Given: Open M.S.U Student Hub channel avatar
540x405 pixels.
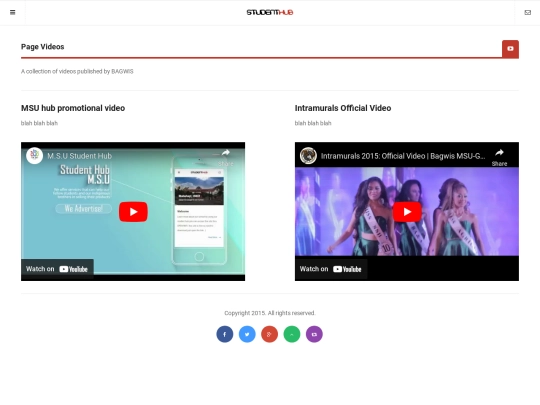Looking at the screenshot, I should (x=34, y=156).
